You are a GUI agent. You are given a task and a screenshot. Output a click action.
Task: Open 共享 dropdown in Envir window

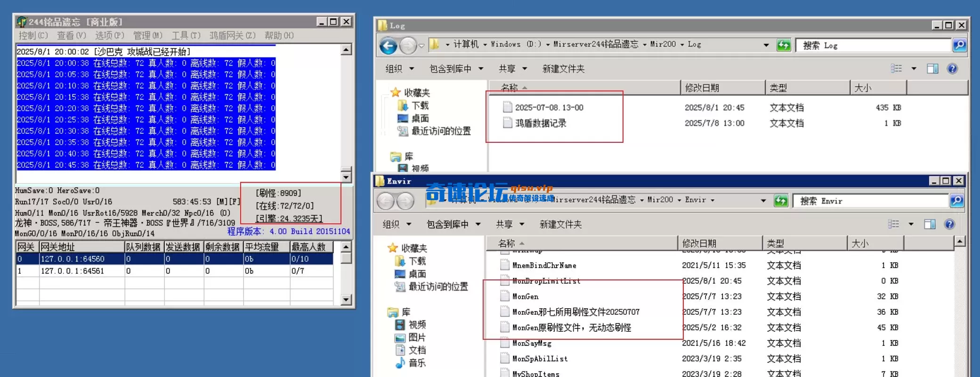point(510,224)
